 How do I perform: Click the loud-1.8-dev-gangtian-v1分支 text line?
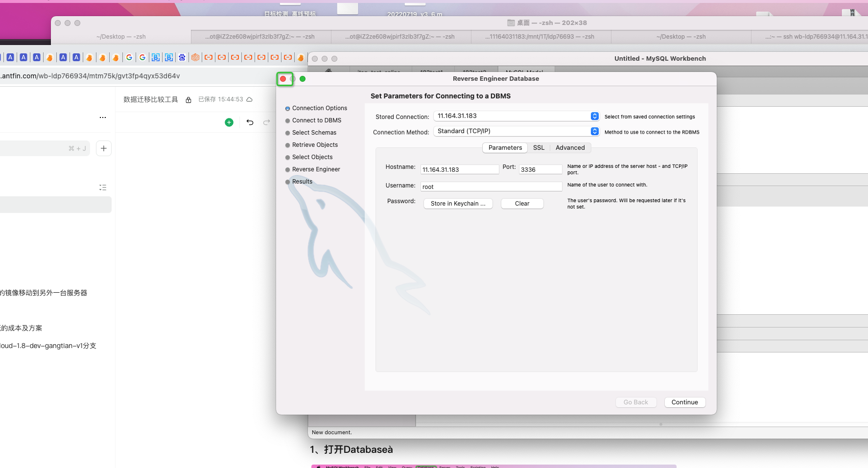[48, 346]
